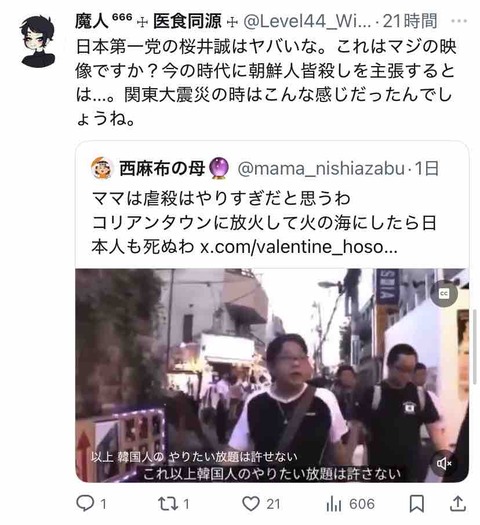Toggle closed captions CC on video
The image size is (480, 525).
point(444,294)
